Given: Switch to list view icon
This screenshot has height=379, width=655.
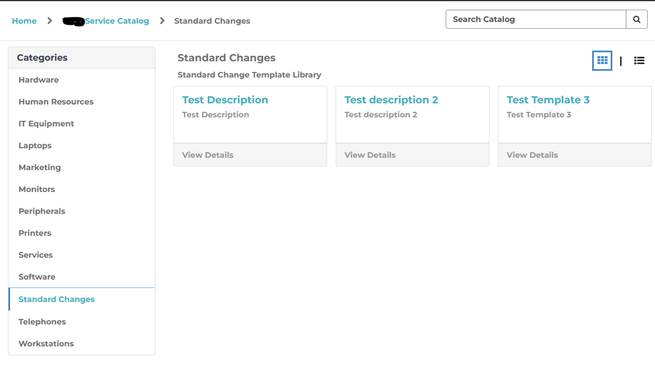Looking at the screenshot, I should [x=639, y=61].
